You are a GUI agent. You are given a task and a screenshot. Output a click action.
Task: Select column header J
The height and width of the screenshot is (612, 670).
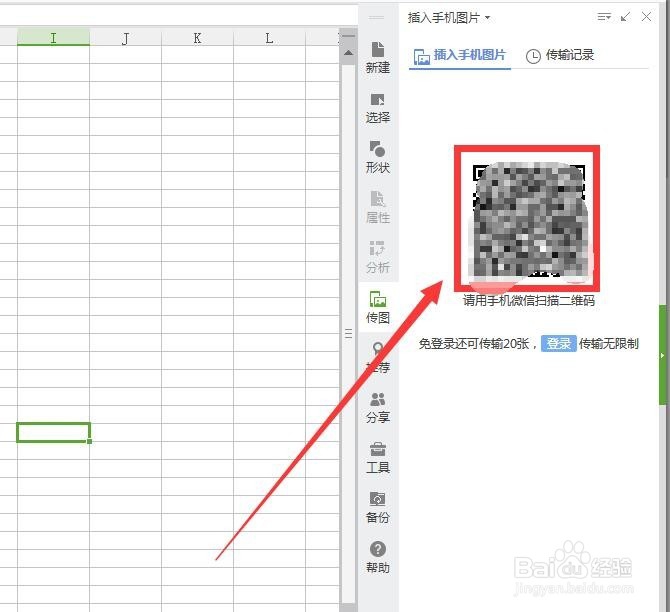click(125, 38)
